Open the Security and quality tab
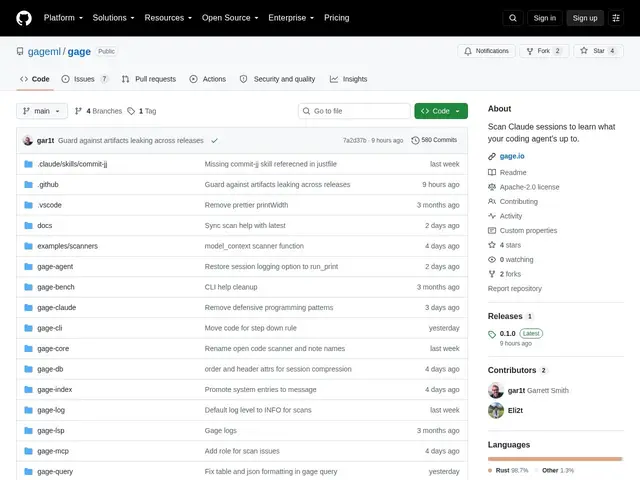The height and width of the screenshot is (480, 640). pos(278,79)
